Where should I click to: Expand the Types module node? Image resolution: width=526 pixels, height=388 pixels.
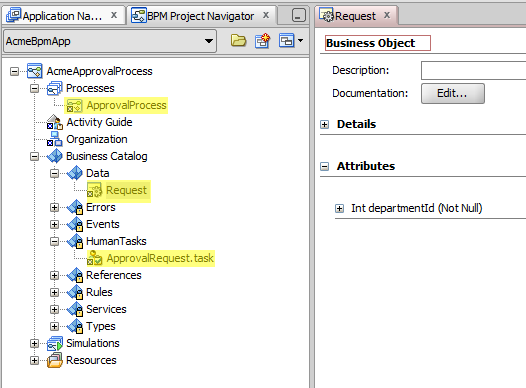[x=54, y=327]
